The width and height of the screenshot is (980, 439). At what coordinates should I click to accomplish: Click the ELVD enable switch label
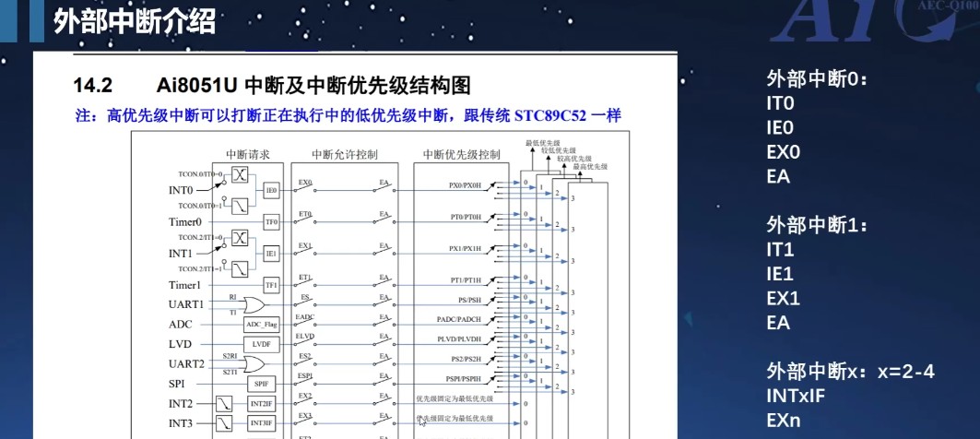pyautogui.click(x=305, y=337)
